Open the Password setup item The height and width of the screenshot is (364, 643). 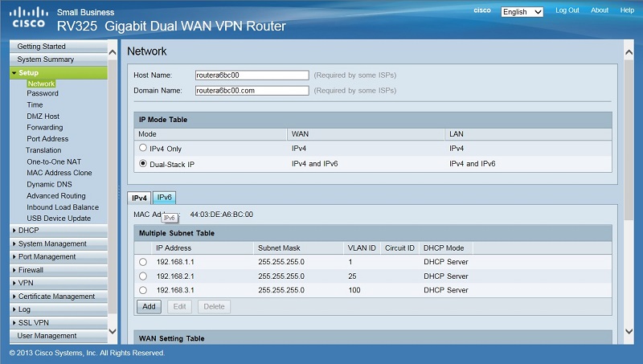43,93
